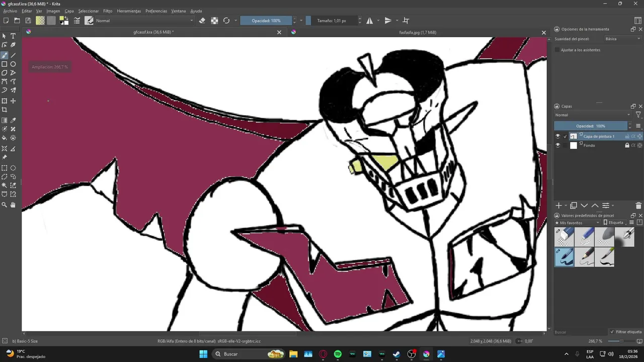Select the Calligraphy tool
Screen dimensions: 644x362
(x=13, y=45)
